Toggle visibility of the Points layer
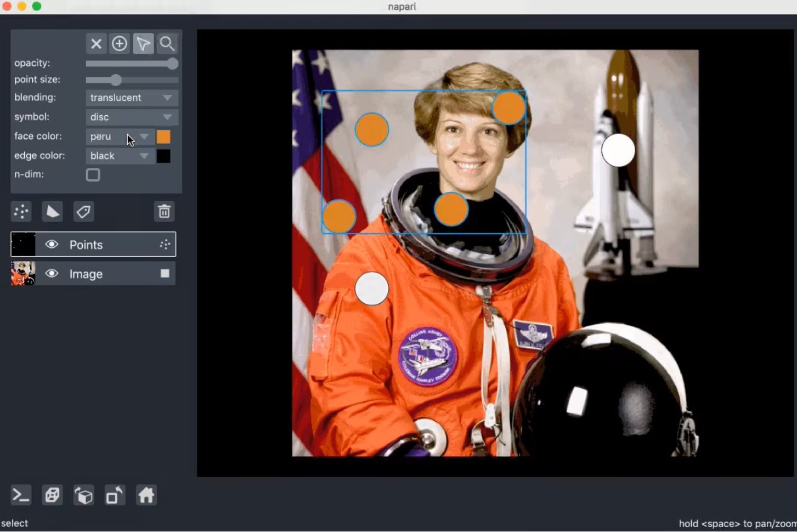This screenshot has width=797, height=532. [52, 245]
